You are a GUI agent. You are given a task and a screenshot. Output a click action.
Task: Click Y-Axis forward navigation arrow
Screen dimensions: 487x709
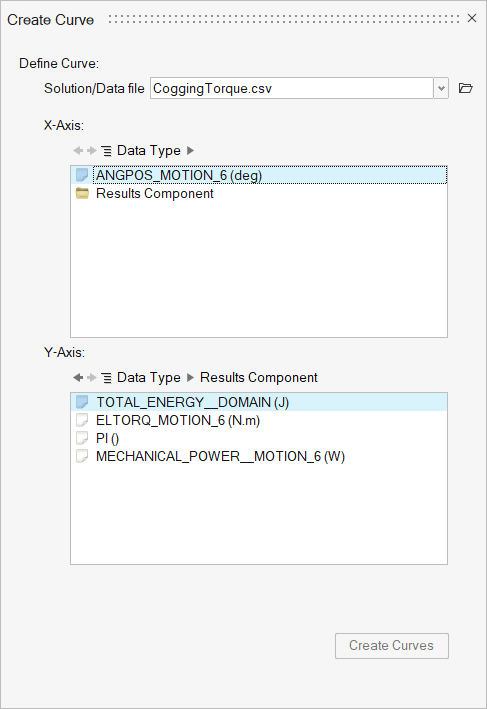pyautogui.click(x=92, y=378)
